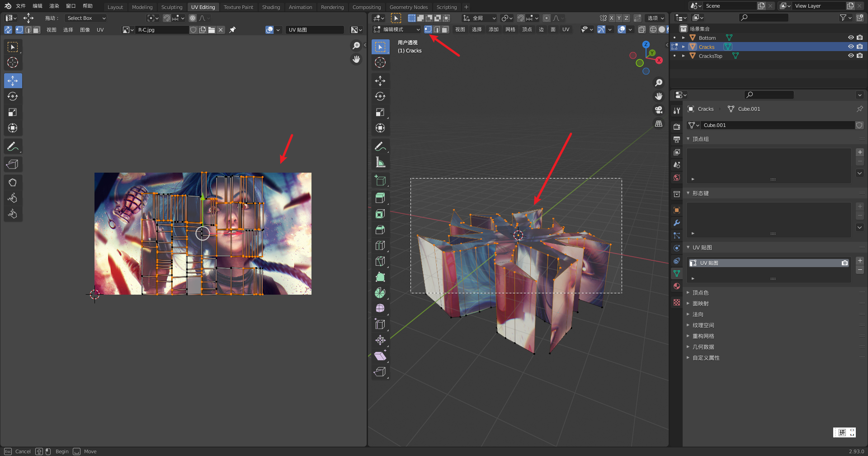Open the Object Data properties tab
The width and height of the screenshot is (868, 456).
[x=677, y=273]
